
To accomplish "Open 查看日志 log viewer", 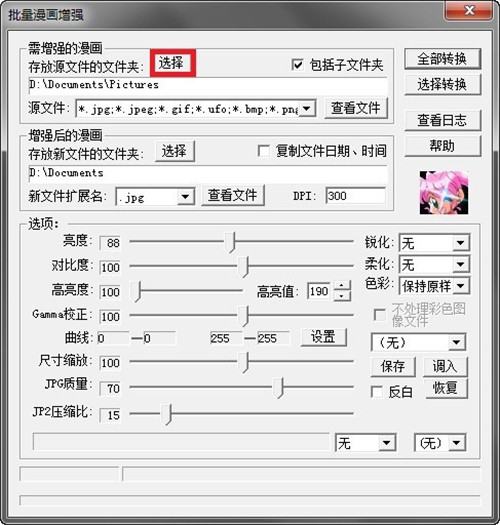I will pos(442,120).
